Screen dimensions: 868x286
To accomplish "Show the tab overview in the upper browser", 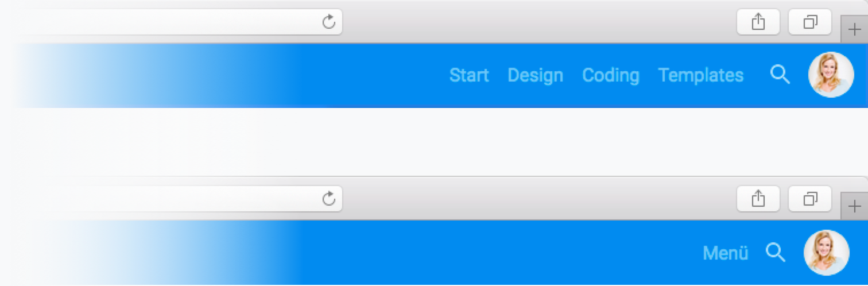I will coord(810,22).
